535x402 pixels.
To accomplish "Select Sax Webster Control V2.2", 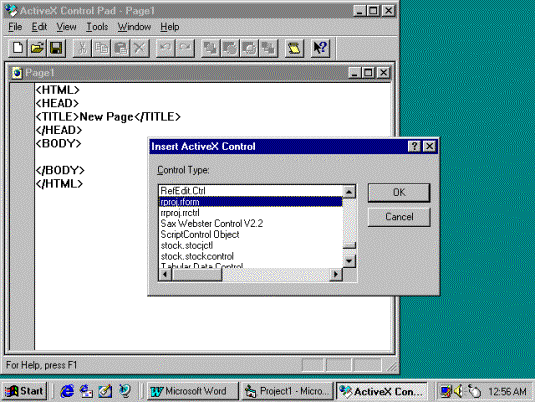I will tap(251, 224).
